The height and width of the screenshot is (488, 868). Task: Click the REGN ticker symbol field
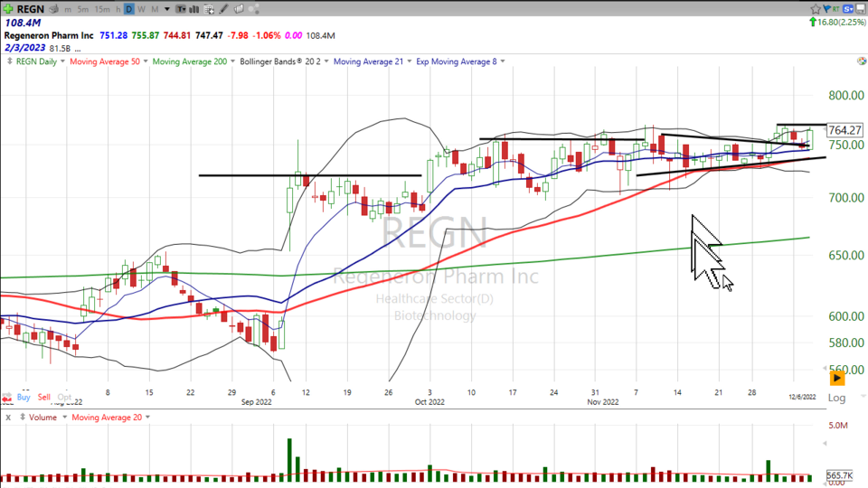[x=30, y=9]
